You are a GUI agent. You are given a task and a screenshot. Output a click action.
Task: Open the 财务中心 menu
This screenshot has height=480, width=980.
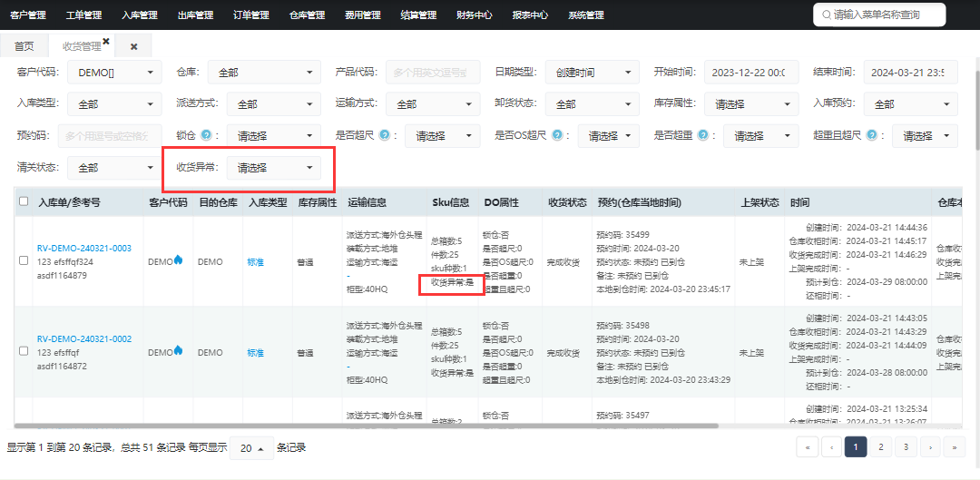click(x=475, y=15)
